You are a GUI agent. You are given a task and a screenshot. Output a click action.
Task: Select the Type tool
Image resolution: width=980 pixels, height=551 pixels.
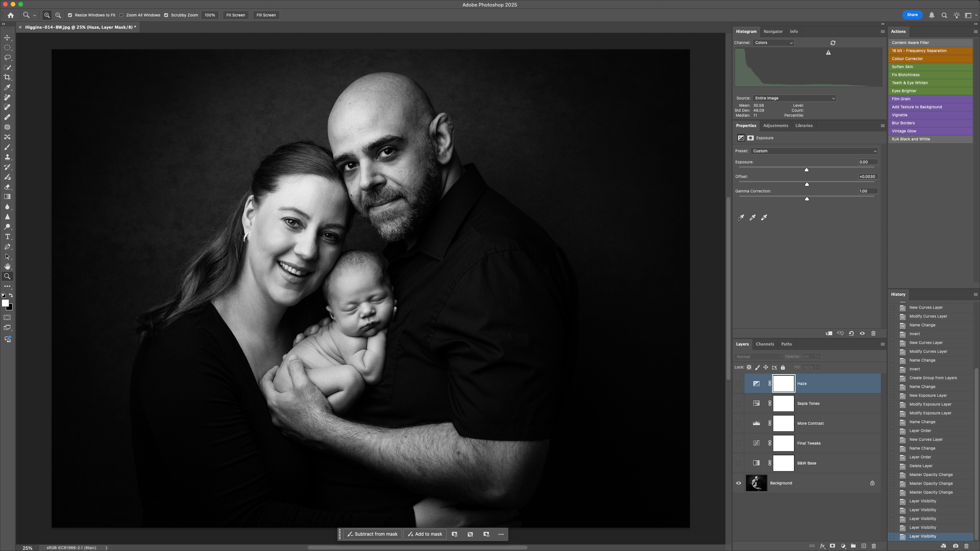click(x=7, y=237)
